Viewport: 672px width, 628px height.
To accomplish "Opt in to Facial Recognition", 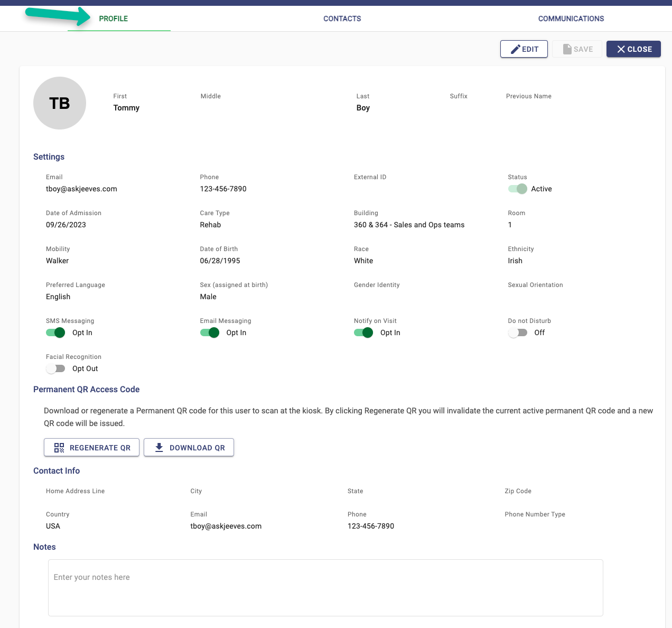I will coord(55,368).
